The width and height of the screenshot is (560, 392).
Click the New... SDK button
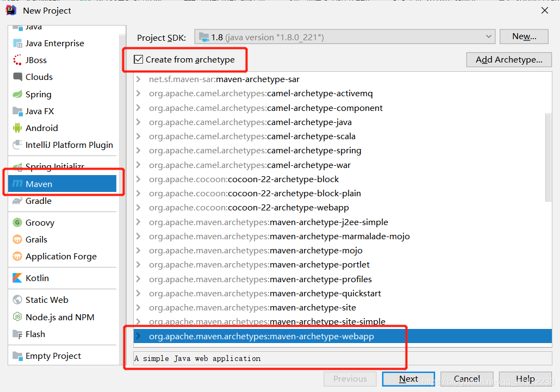tap(524, 36)
